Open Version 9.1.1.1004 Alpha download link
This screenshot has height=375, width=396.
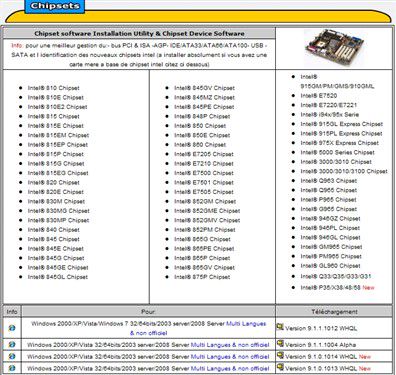tap(320, 345)
